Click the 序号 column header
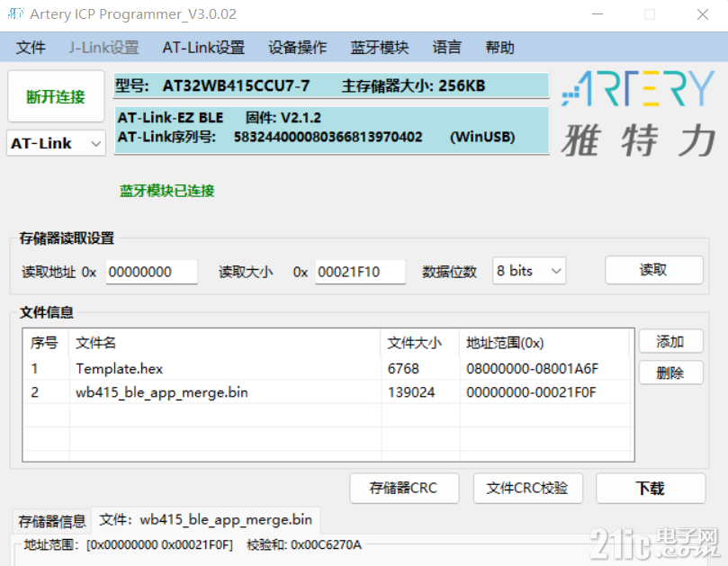This screenshot has height=566, width=728. [46, 343]
